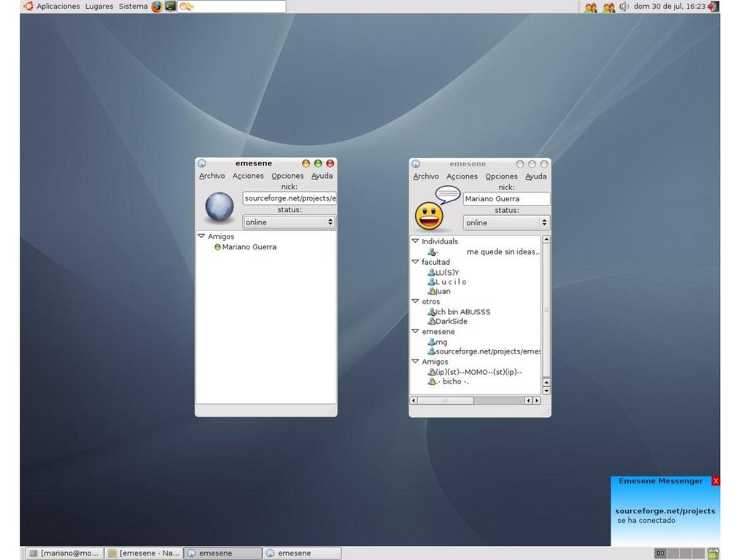Screen dimensions: 747x560
Task: Collapse the Individuals group
Action: tap(415, 241)
